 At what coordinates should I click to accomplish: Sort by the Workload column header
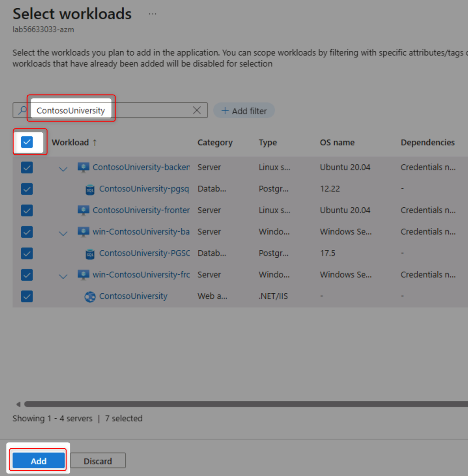coord(70,142)
